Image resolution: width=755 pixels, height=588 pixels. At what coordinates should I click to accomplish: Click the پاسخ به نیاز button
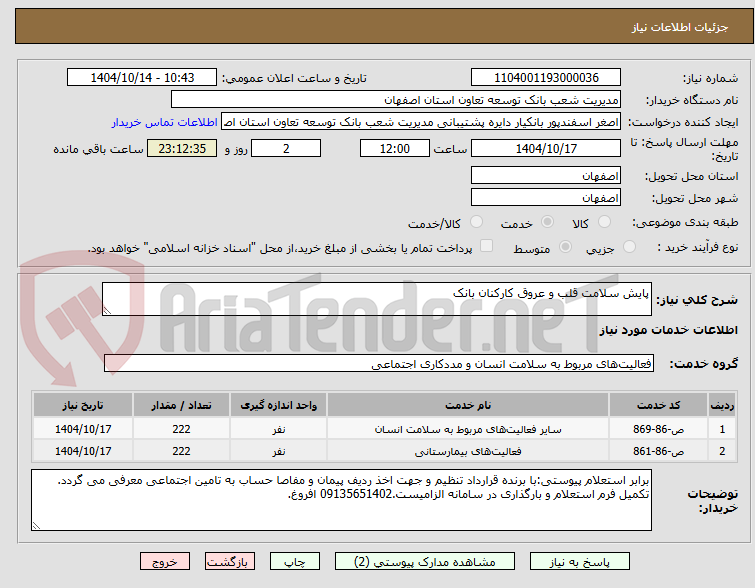[580, 562]
